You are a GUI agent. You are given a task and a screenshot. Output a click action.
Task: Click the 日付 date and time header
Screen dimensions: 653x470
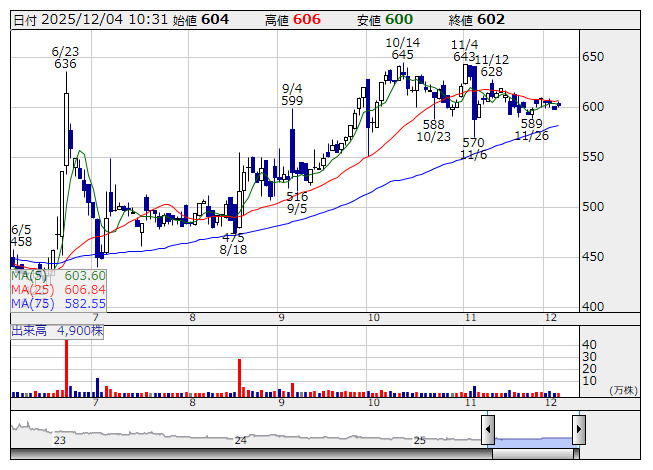click(x=87, y=19)
